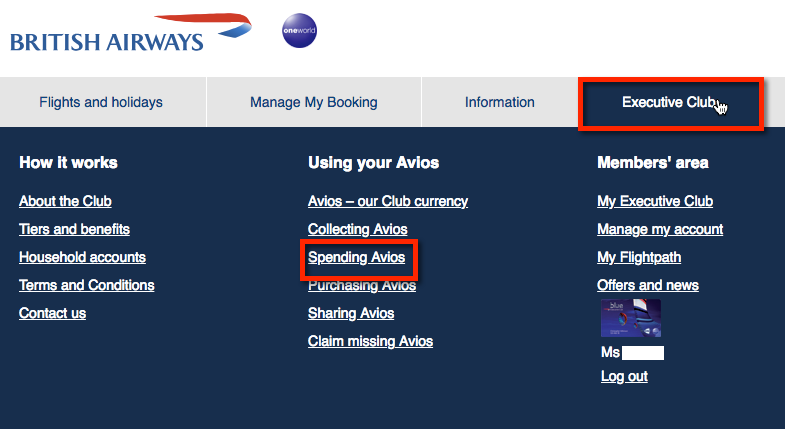Click the oneworld alliance badge

tap(299, 31)
